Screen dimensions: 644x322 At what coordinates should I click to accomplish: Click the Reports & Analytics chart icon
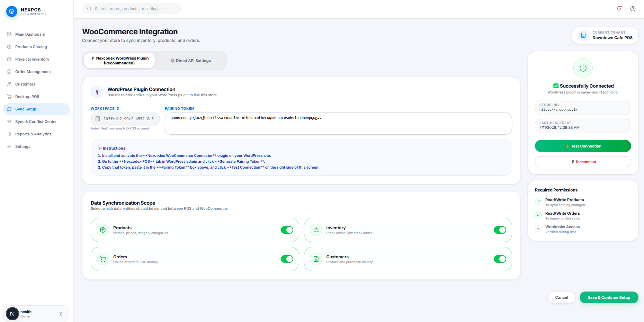(9, 134)
